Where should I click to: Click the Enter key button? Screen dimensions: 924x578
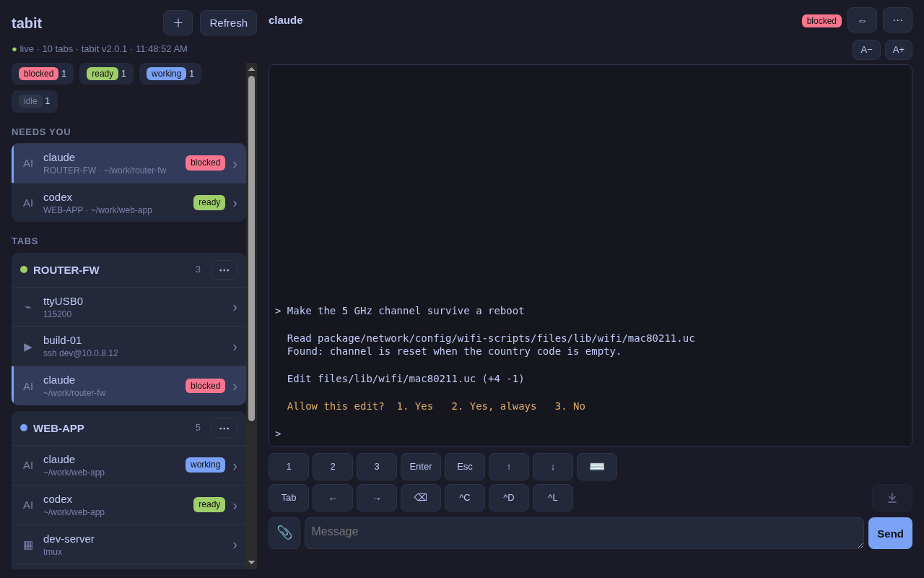pos(421,467)
